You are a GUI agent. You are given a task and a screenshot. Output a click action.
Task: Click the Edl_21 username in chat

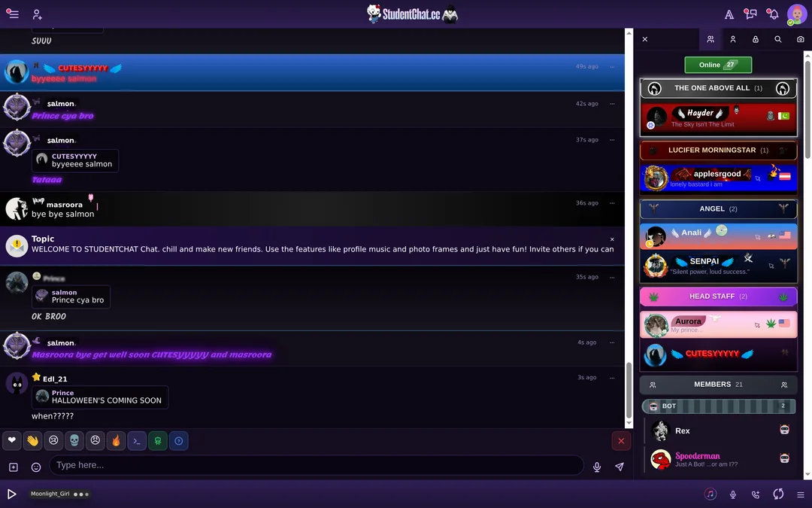coord(55,379)
